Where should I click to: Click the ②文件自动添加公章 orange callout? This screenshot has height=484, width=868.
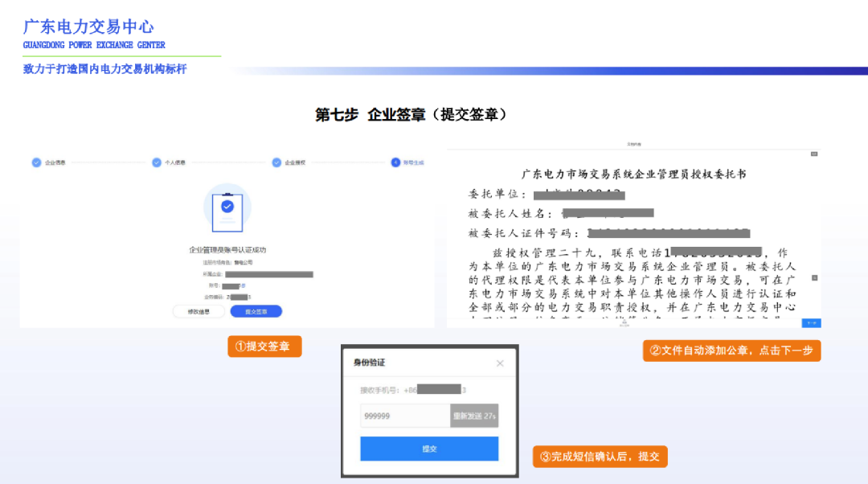[x=731, y=351]
